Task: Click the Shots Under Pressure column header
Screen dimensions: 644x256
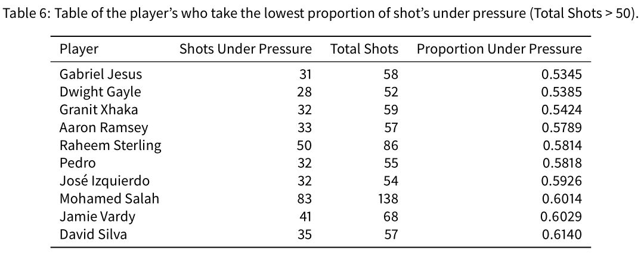Action: pos(246,49)
